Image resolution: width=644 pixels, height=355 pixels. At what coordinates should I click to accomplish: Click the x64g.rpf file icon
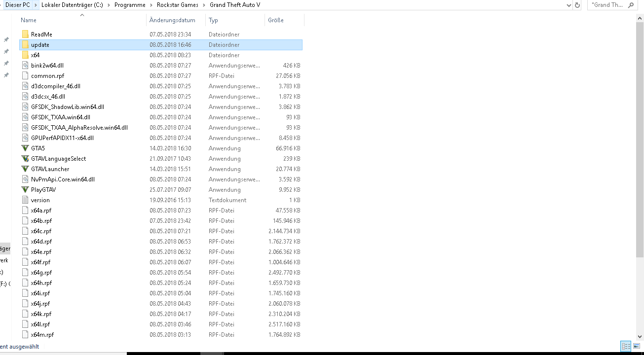[26, 272]
